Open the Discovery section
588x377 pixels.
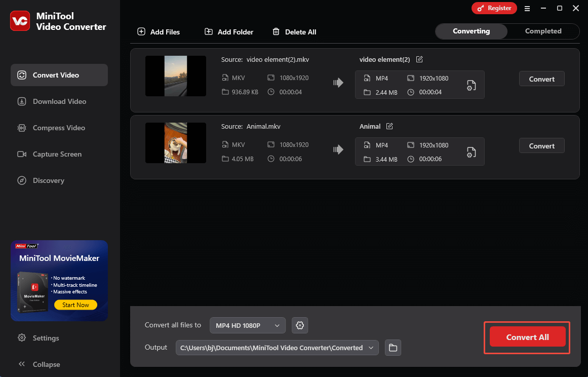tap(59, 180)
